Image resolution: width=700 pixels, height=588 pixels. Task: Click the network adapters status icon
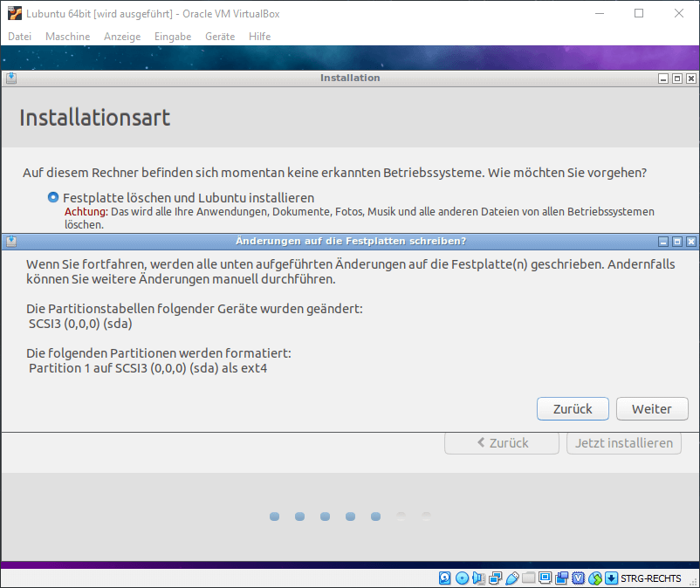tap(496, 578)
